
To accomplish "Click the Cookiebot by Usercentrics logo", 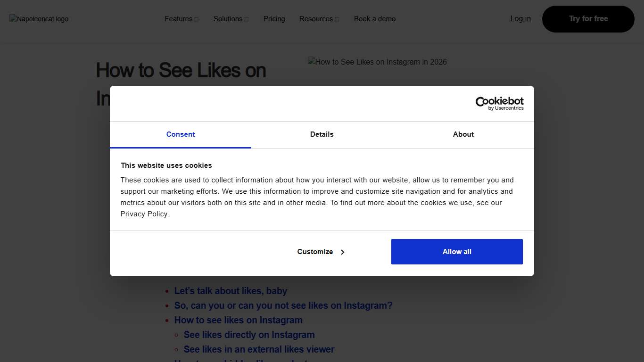I will tap(499, 103).
